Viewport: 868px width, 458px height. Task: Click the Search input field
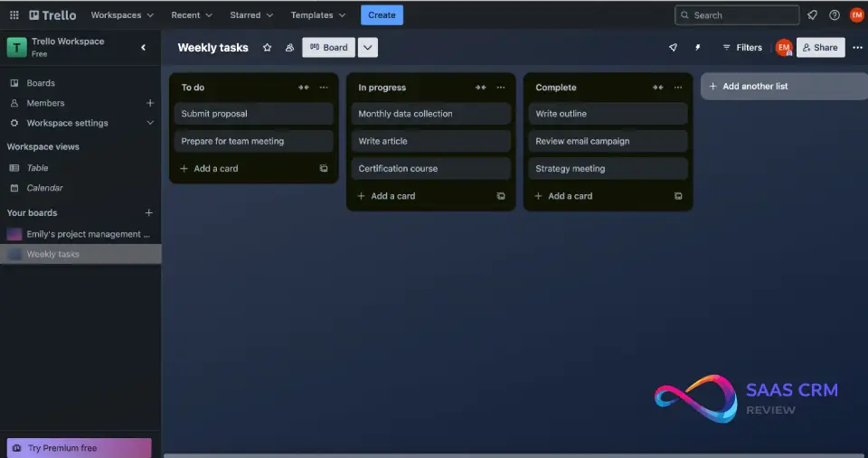point(741,15)
